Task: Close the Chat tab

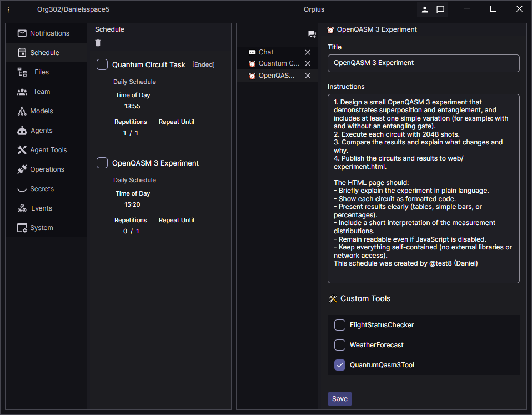Action: 308,52
